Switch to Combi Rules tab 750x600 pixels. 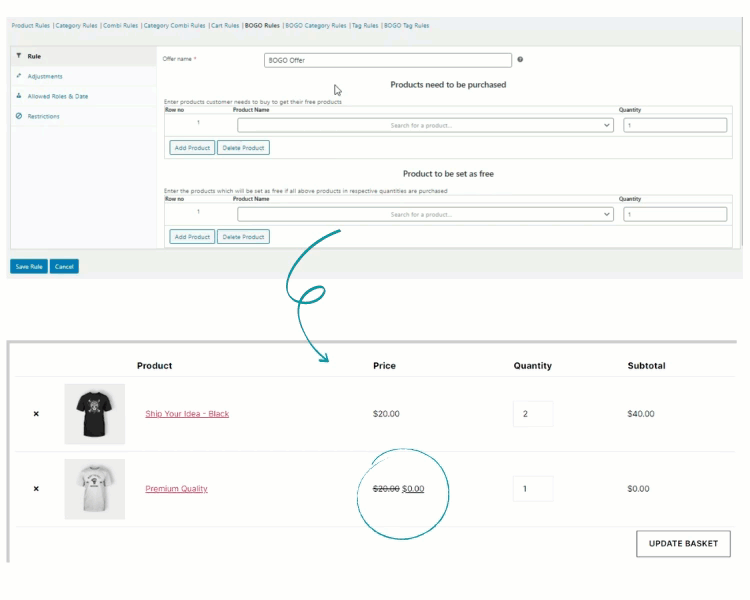(x=121, y=25)
